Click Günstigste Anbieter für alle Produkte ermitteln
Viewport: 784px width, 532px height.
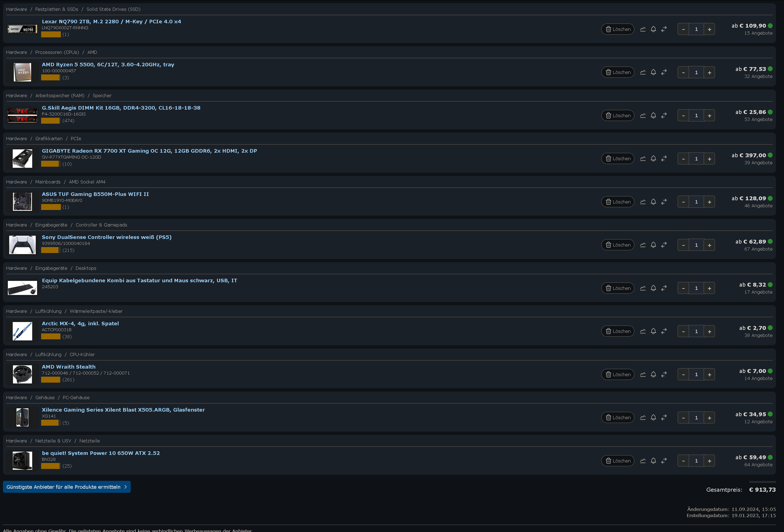[x=67, y=487]
